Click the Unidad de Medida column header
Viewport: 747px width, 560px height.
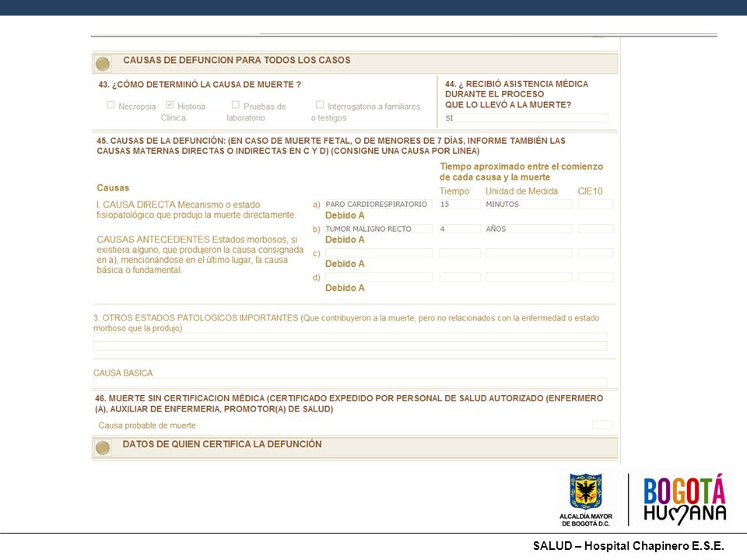coord(521,191)
